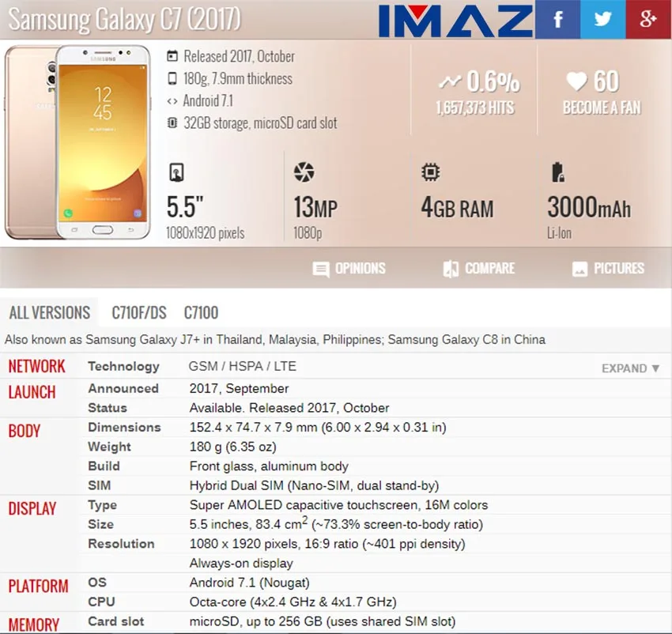Click the heart Become a Fan icon
The image size is (672, 634).
pyautogui.click(x=576, y=81)
